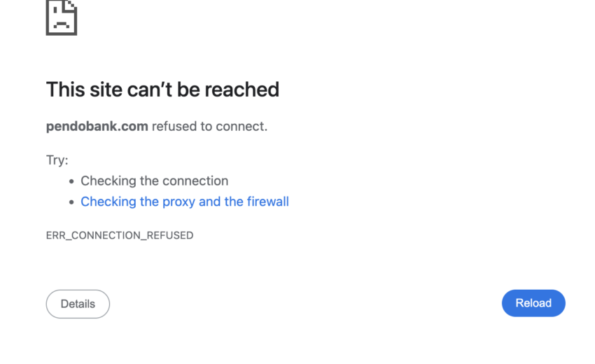Click the sad page error icon

pyautogui.click(x=61, y=17)
